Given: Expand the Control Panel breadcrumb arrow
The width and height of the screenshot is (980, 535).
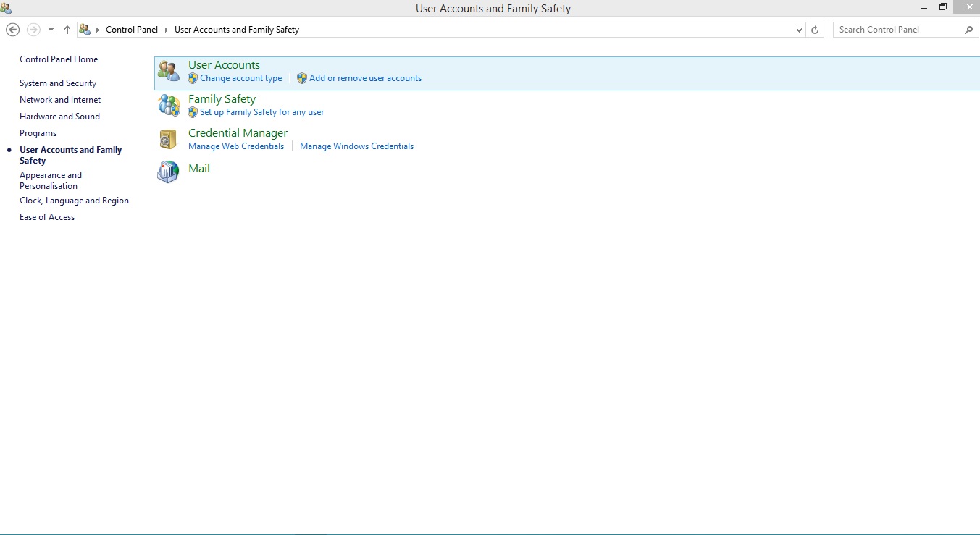Looking at the screenshot, I should (x=165, y=30).
